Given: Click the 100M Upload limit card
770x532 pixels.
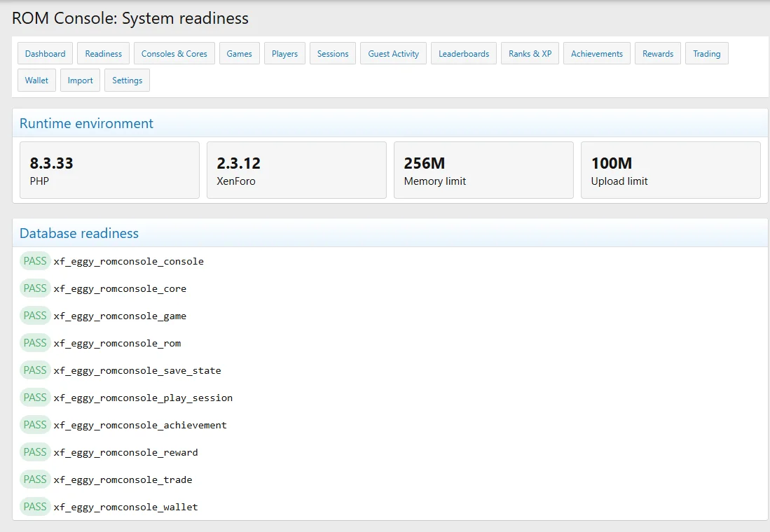Looking at the screenshot, I should (x=671, y=170).
